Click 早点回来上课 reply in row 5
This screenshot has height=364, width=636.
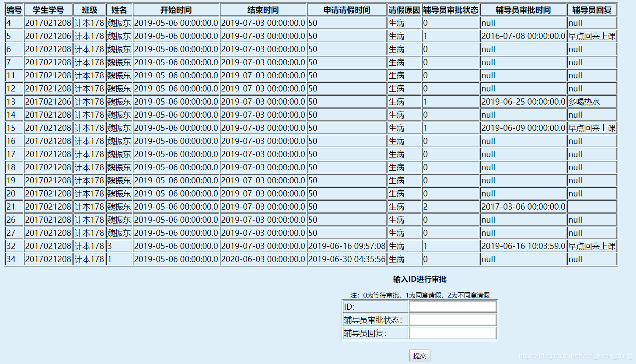(x=592, y=36)
